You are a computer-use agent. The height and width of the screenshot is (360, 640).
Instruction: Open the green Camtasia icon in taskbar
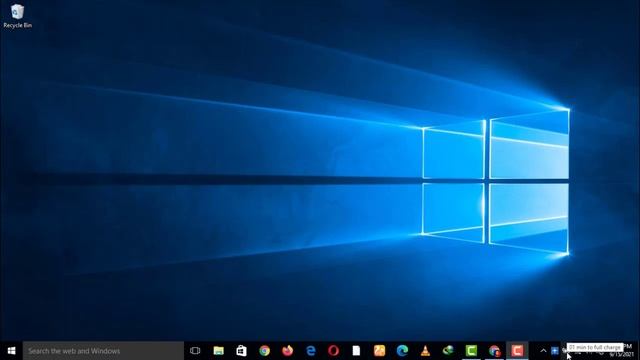click(471, 351)
